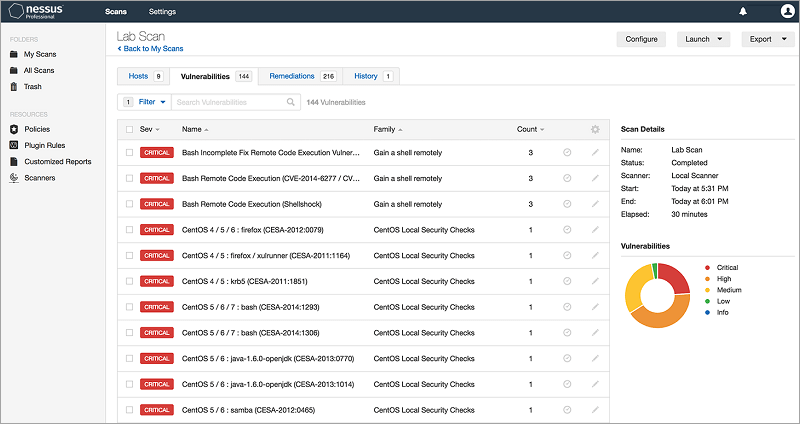Switch to the Hosts tab

coord(143,76)
